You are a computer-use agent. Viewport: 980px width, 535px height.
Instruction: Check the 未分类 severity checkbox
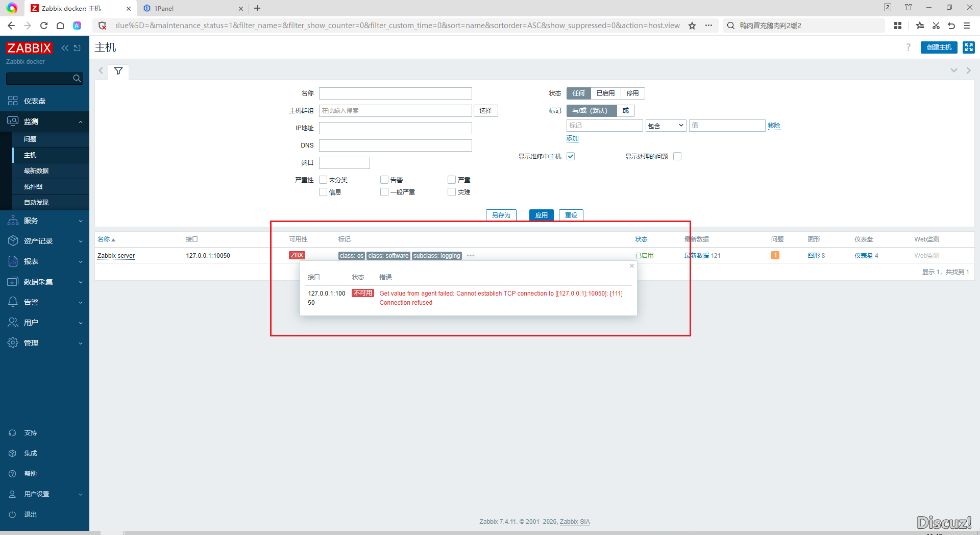point(323,180)
